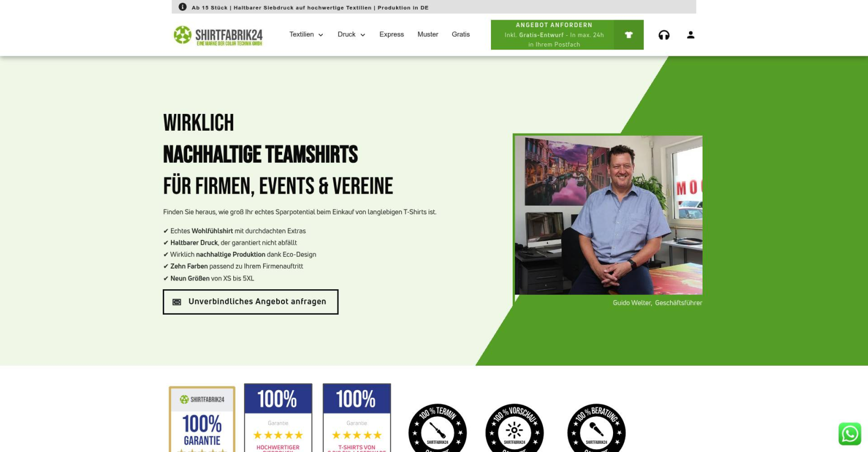Click the WhatsApp chat icon

tap(849, 434)
